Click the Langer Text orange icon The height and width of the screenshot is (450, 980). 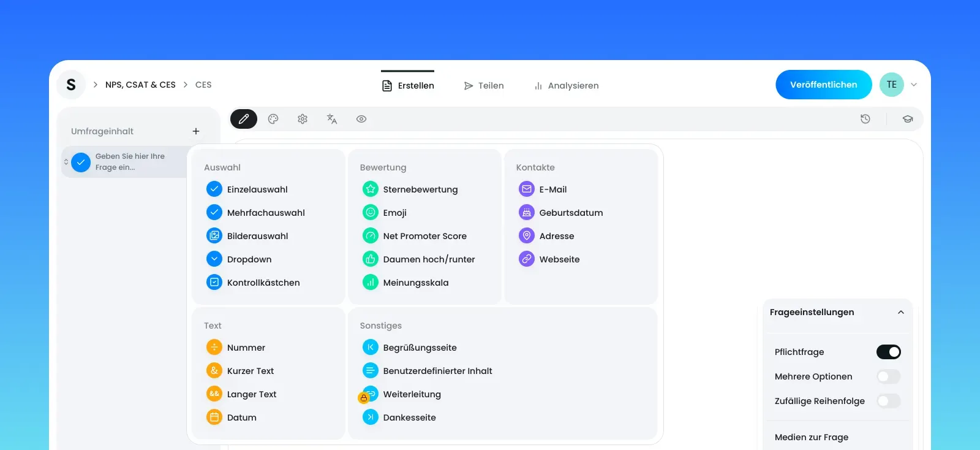(214, 394)
